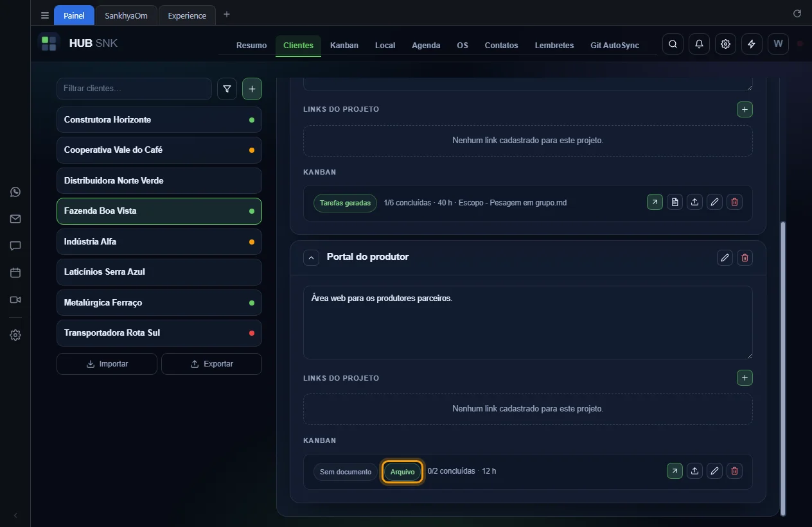812x527 pixels.
Task: Open the Agenda tab
Action: pos(426,46)
